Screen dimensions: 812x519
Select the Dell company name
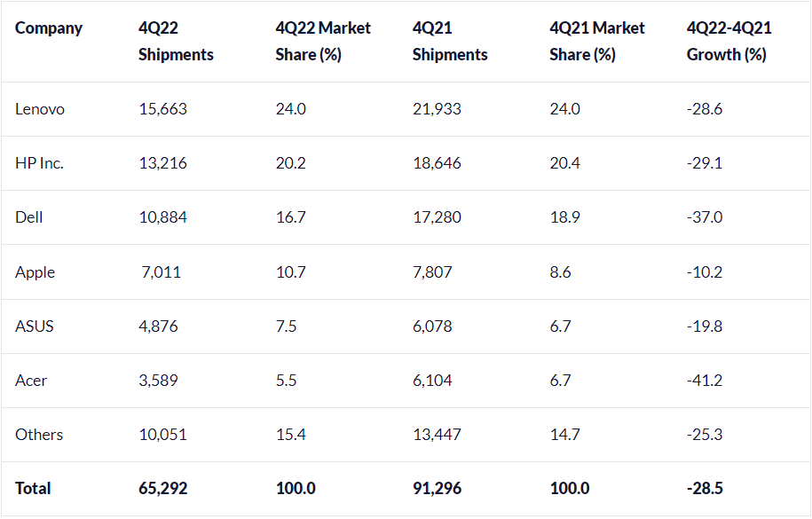29,217
